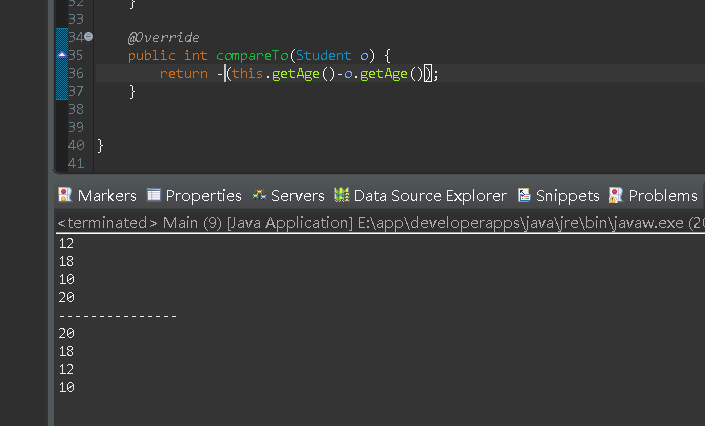Click the @Override annotation text
Viewport: 705px width, 426px height.
164,37
